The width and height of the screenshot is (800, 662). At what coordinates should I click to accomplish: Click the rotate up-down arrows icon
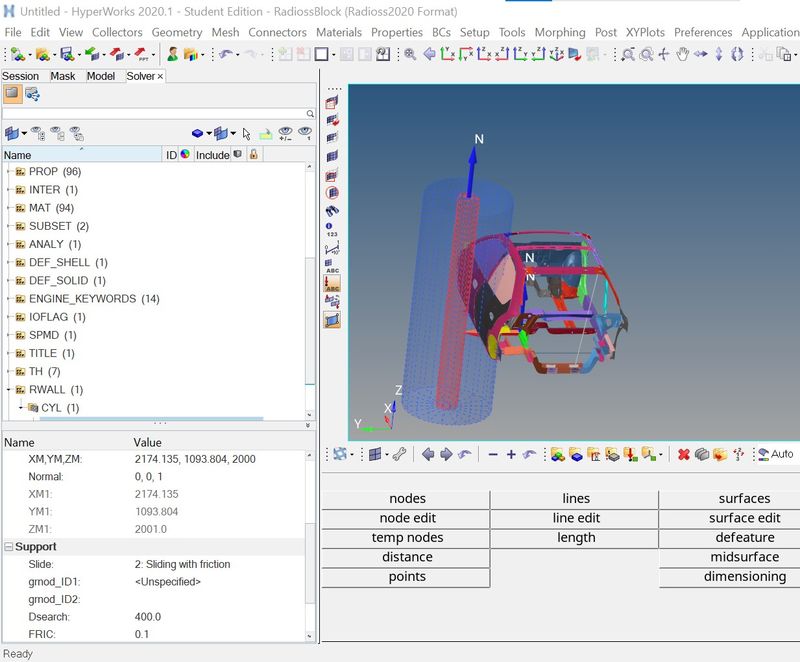click(x=719, y=54)
